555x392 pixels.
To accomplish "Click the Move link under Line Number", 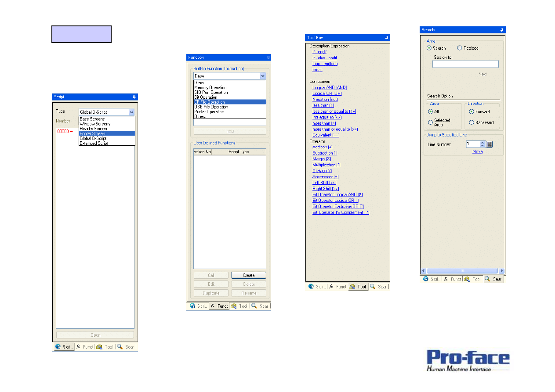I will (477, 151).
